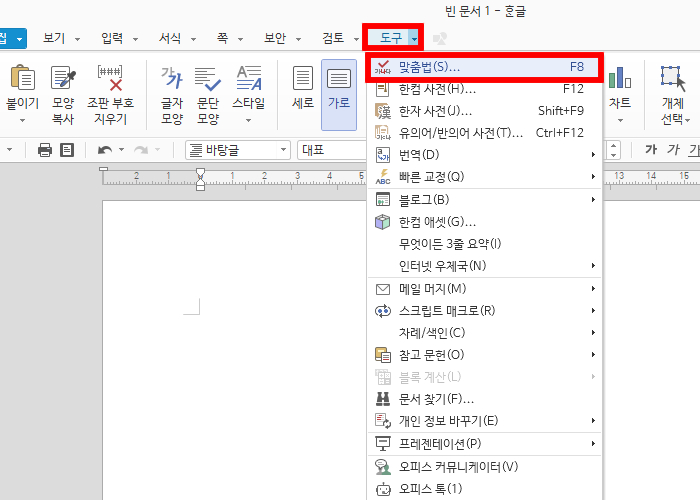This screenshot has width=700, height=500.
Task: Expand 개인 정보 바꾸기(E) submenu
Action: (x=484, y=421)
